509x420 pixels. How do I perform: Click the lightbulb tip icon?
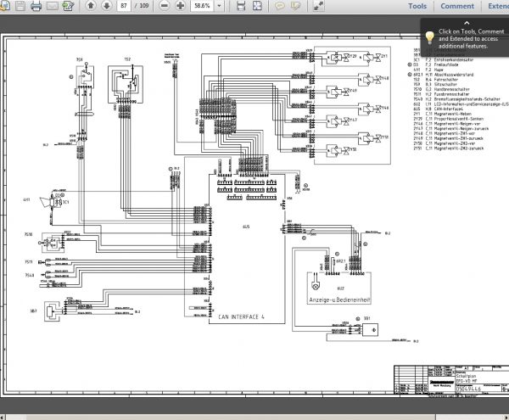click(x=429, y=38)
